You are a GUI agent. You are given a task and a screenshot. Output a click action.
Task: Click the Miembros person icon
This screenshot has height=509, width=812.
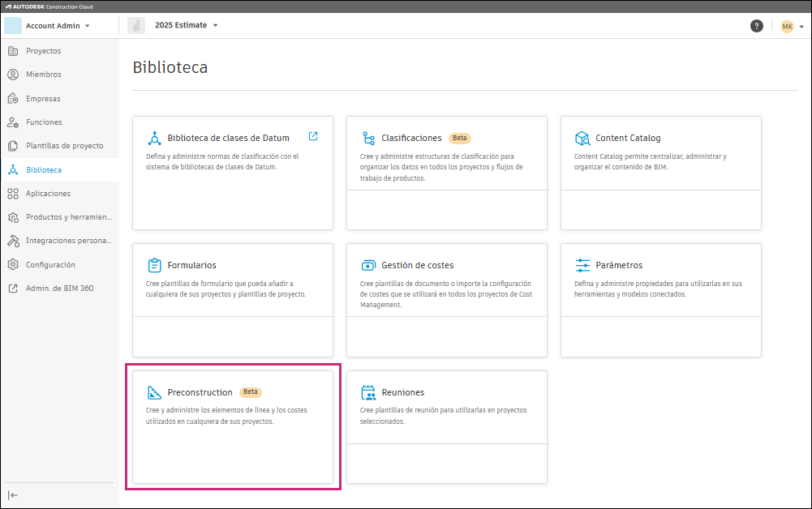[x=13, y=75]
